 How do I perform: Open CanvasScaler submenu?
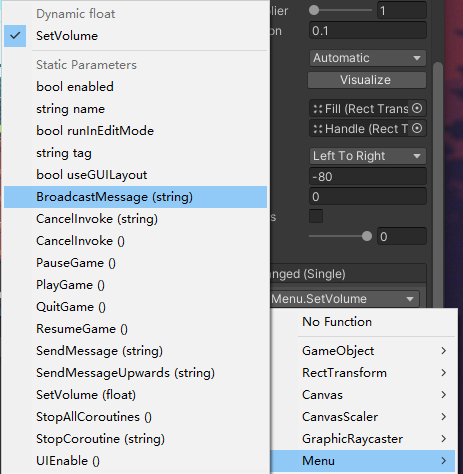tap(363, 417)
